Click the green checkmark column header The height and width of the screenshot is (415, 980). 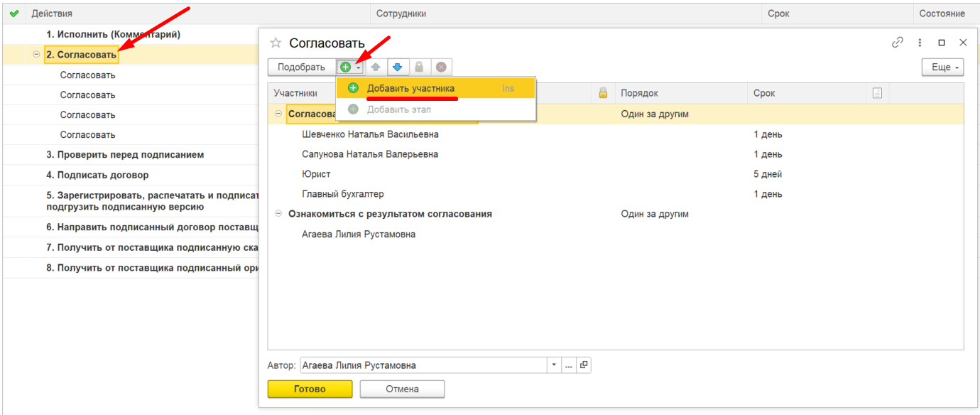pos(13,14)
